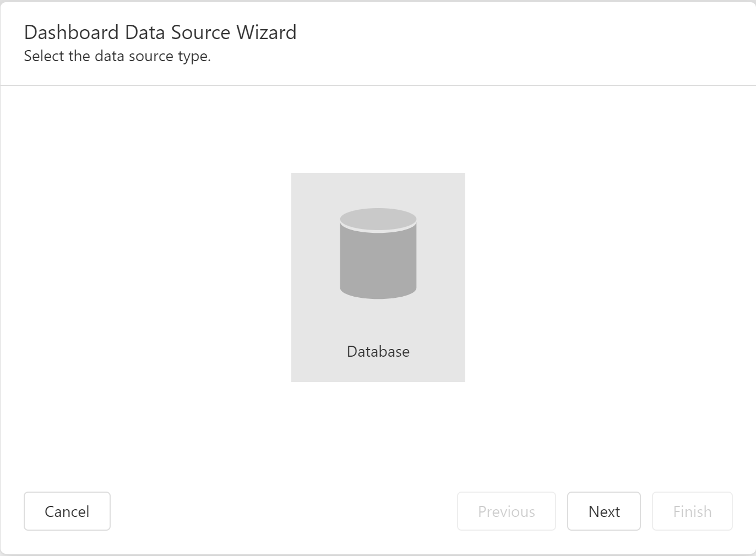The height and width of the screenshot is (556, 756).
Task: Dismiss the wizard using Cancel
Action: click(67, 511)
